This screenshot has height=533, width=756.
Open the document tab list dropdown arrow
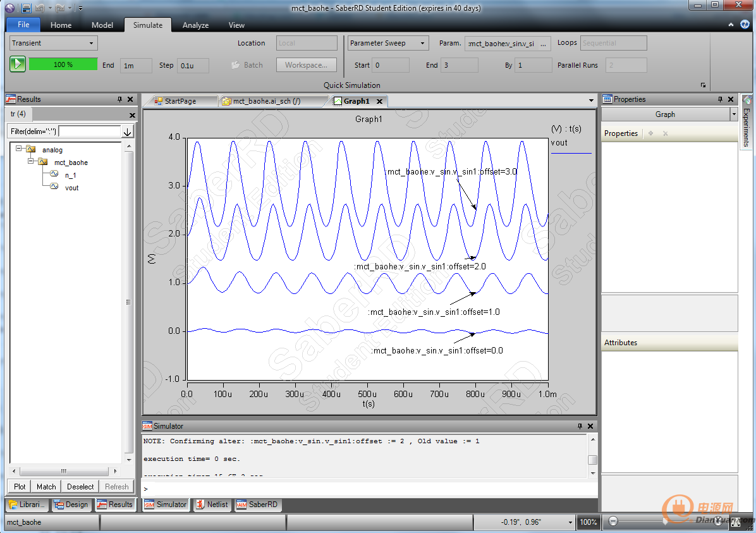tap(591, 101)
